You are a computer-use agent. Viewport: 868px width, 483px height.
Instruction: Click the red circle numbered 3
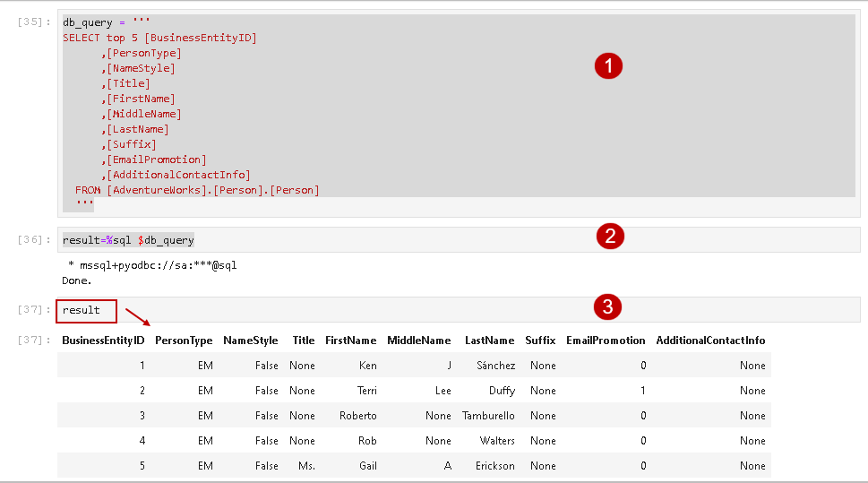(608, 307)
